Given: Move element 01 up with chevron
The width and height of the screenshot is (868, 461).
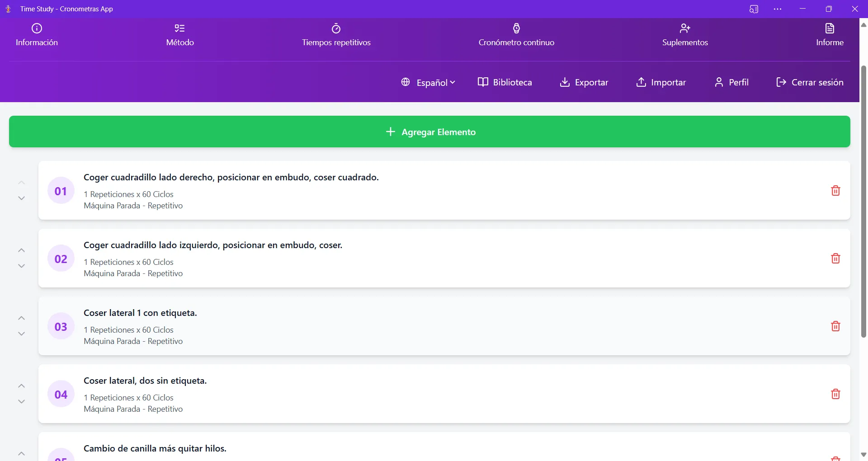Looking at the screenshot, I should point(21,183).
